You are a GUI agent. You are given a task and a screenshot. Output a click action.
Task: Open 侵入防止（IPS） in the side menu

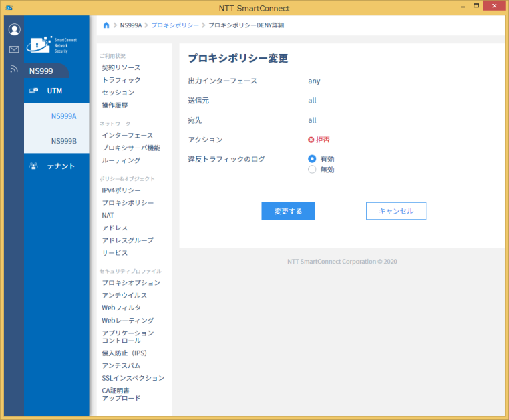click(x=124, y=353)
